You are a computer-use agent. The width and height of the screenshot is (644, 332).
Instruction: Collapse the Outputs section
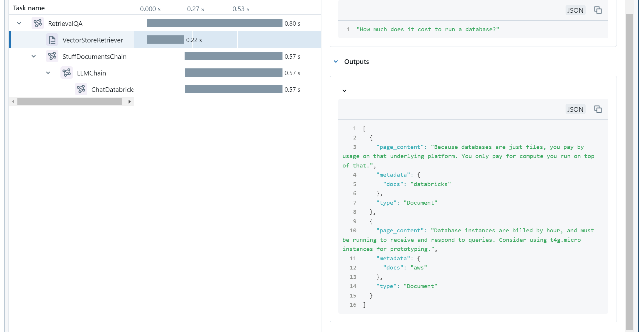pos(336,62)
